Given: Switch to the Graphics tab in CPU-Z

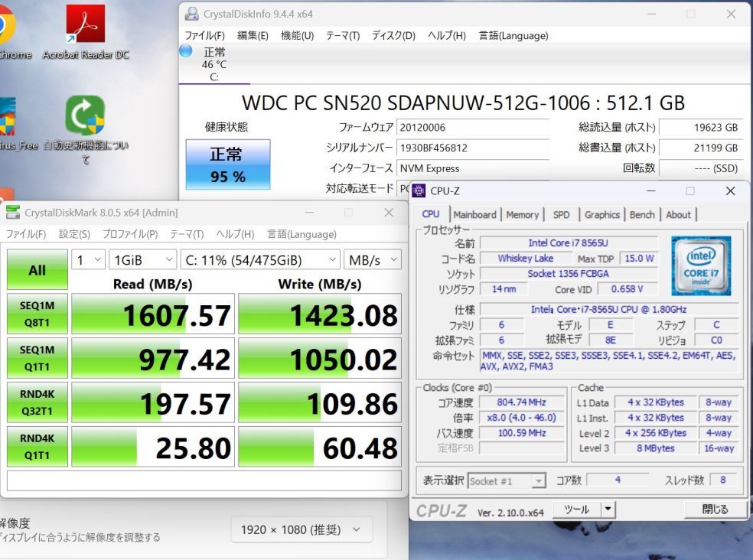Looking at the screenshot, I should pyautogui.click(x=601, y=215).
